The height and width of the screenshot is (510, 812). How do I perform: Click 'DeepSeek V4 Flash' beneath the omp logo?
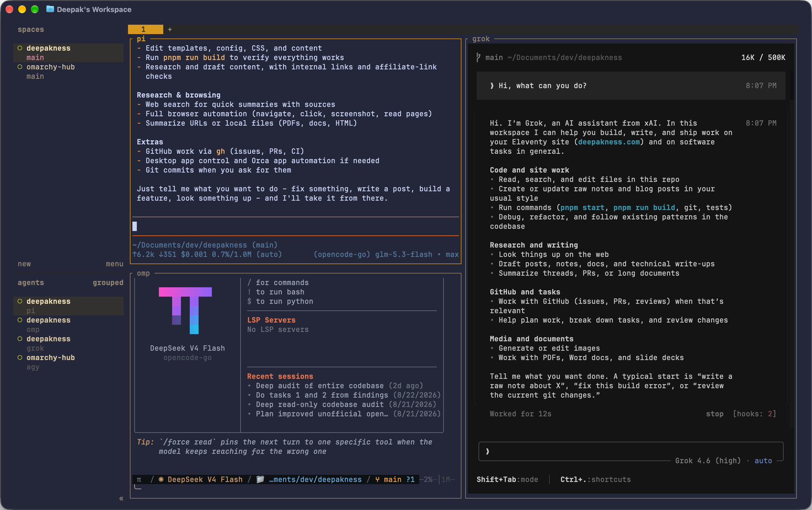187,348
